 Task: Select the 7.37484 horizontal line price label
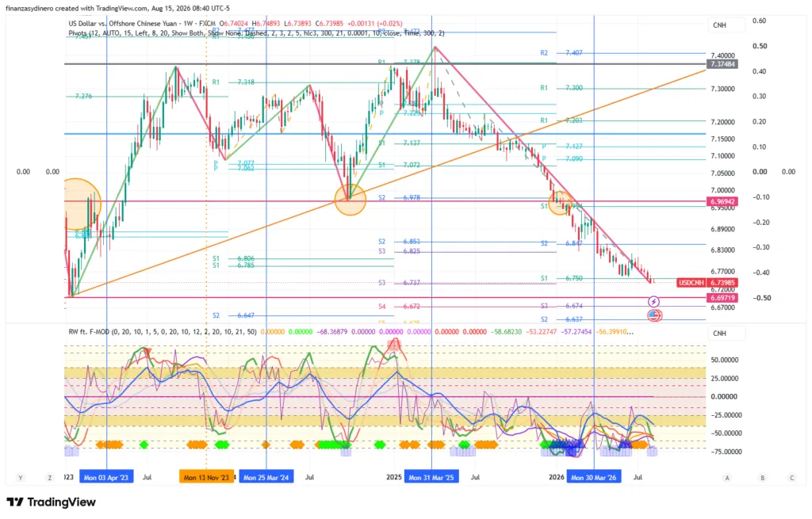[722, 64]
